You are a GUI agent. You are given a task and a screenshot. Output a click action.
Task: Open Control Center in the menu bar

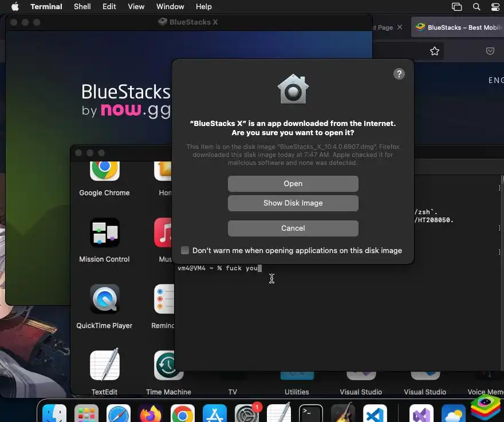tap(495, 6)
